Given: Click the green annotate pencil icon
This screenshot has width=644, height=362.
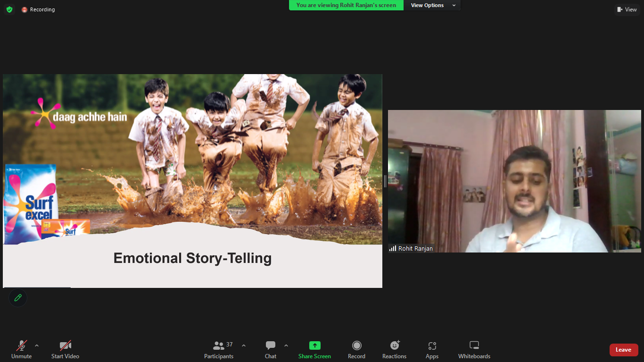Looking at the screenshot, I should [18, 298].
